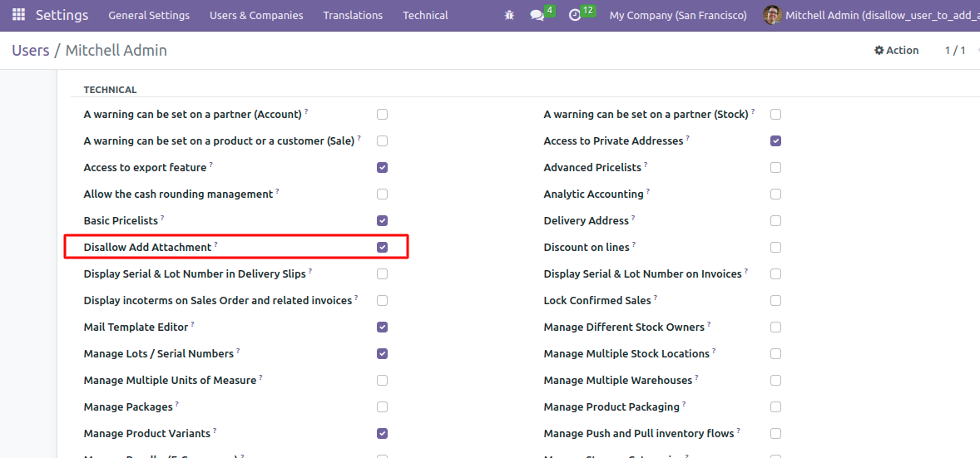
Task: Click help mark beside Manage Multiple Units of Measure
Action: tap(260, 377)
